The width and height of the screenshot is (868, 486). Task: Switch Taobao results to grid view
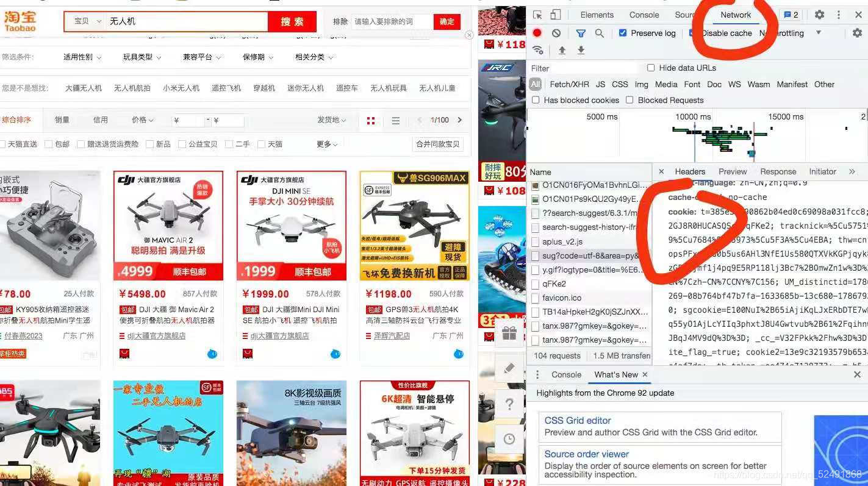pos(370,121)
